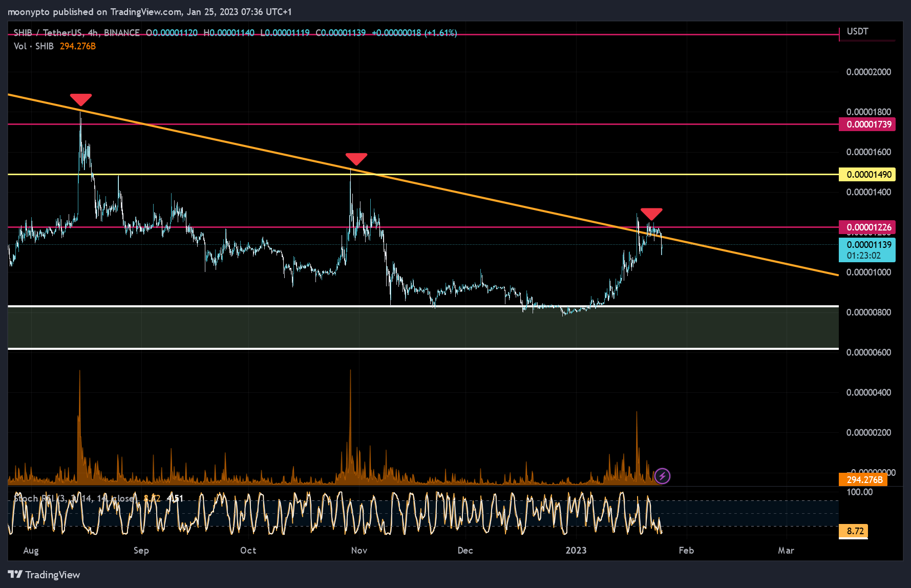Click the Mar label on the time axis
Screen dimensions: 911x588
tap(786, 551)
